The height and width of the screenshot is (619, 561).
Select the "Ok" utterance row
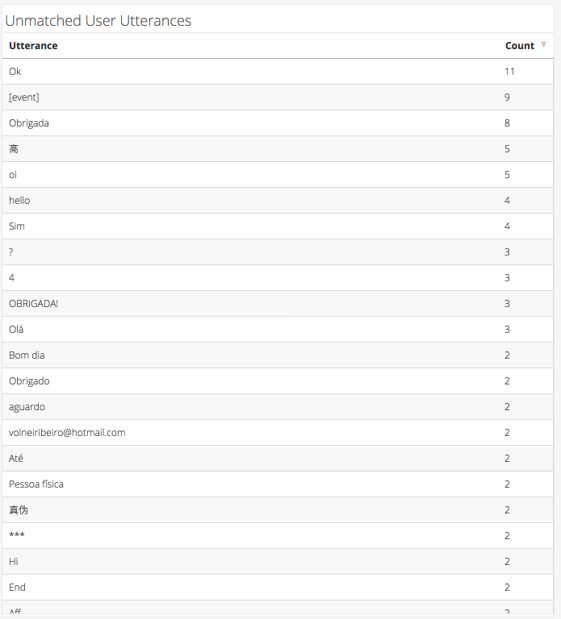click(x=278, y=71)
